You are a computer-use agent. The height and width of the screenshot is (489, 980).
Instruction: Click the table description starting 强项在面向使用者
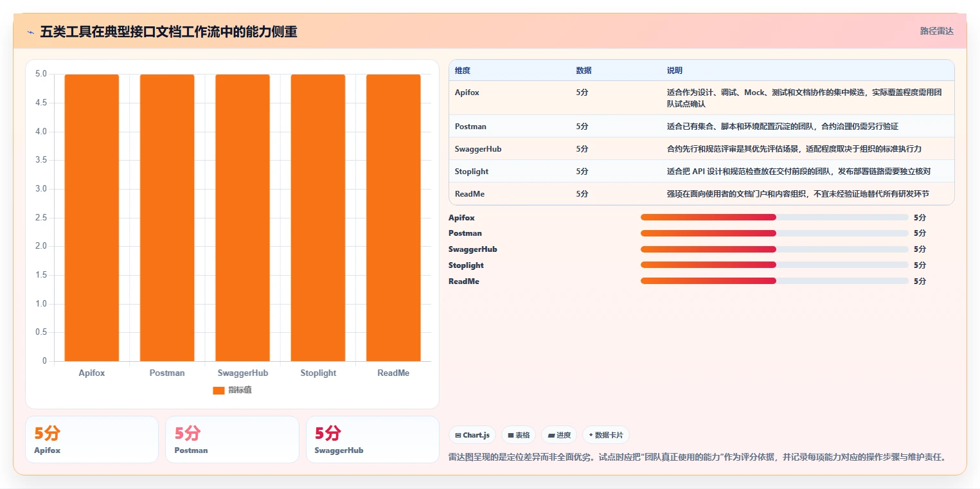798,194
